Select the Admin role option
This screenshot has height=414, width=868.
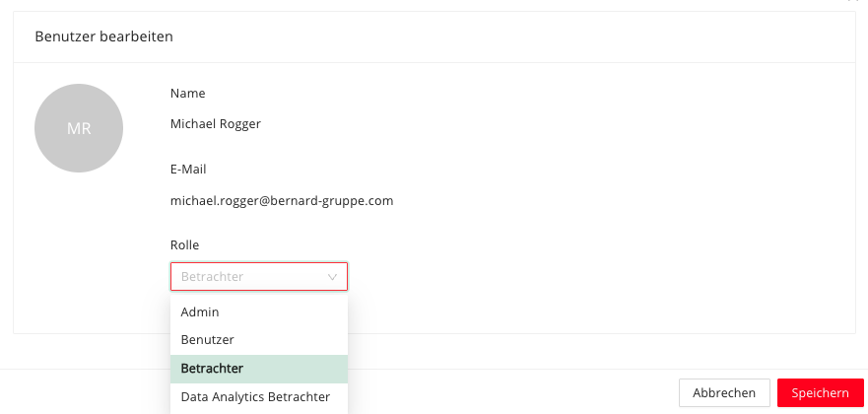click(x=259, y=312)
